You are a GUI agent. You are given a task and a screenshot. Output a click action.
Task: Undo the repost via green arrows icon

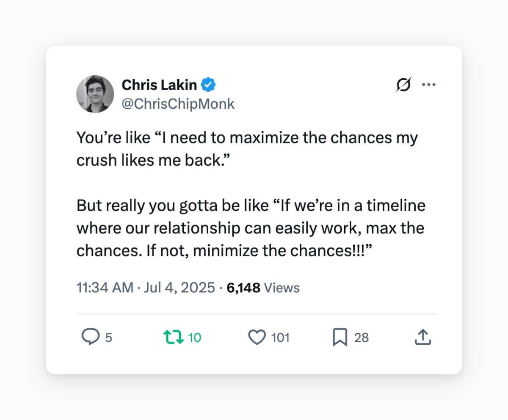coord(173,338)
